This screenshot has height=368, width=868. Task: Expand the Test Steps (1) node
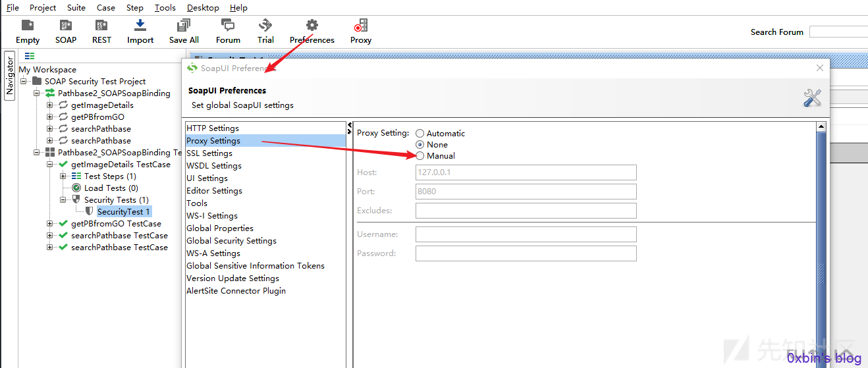(63, 176)
